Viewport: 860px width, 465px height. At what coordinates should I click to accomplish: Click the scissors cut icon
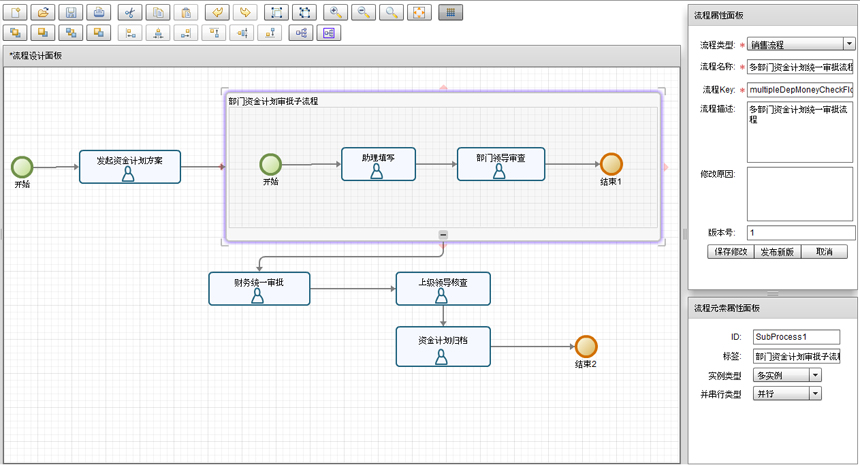[130, 13]
